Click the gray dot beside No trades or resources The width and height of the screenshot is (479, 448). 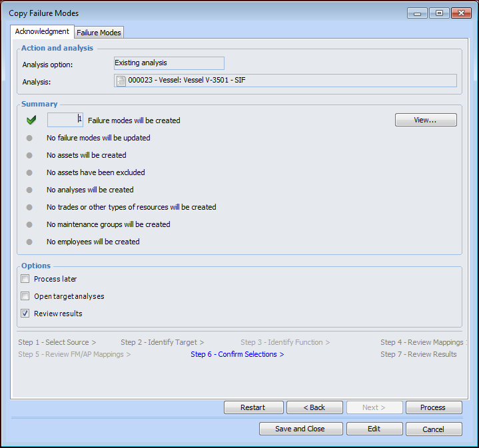pos(29,207)
